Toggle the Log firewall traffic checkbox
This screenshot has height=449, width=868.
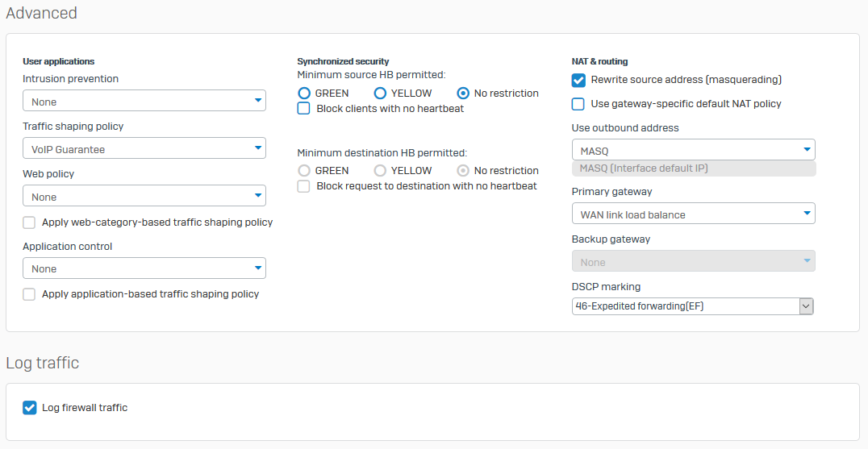29,408
